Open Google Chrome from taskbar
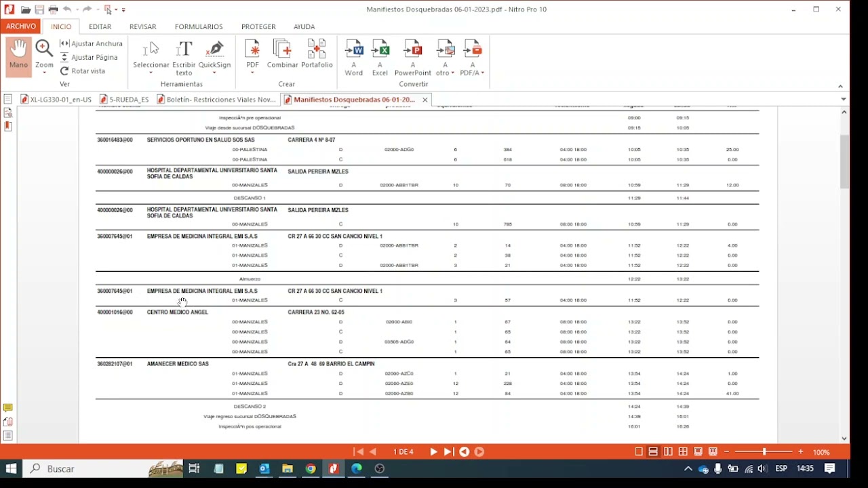 coord(311,468)
